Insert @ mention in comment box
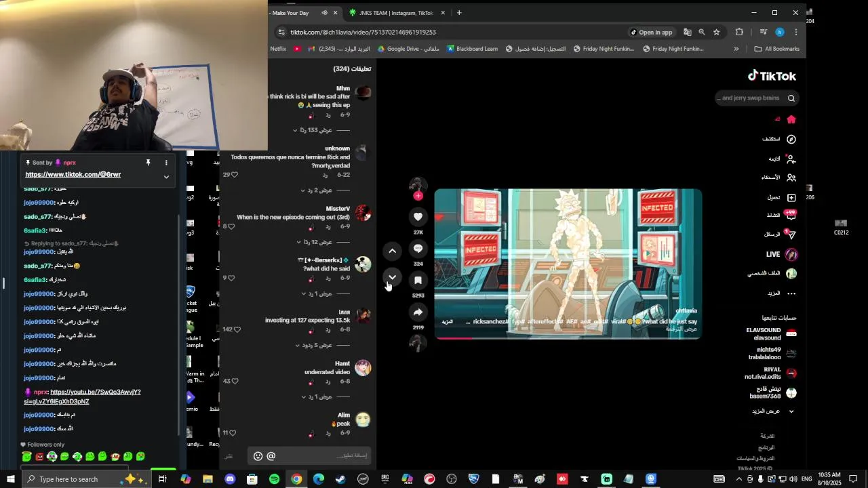The height and width of the screenshot is (488, 868). click(x=271, y=456)
